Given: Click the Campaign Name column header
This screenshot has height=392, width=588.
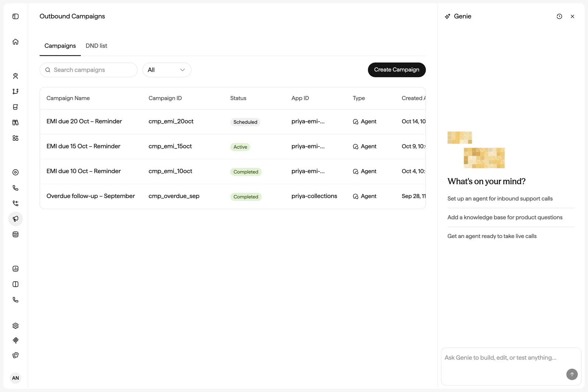Looking at the screenshot, I should (68, 98).
